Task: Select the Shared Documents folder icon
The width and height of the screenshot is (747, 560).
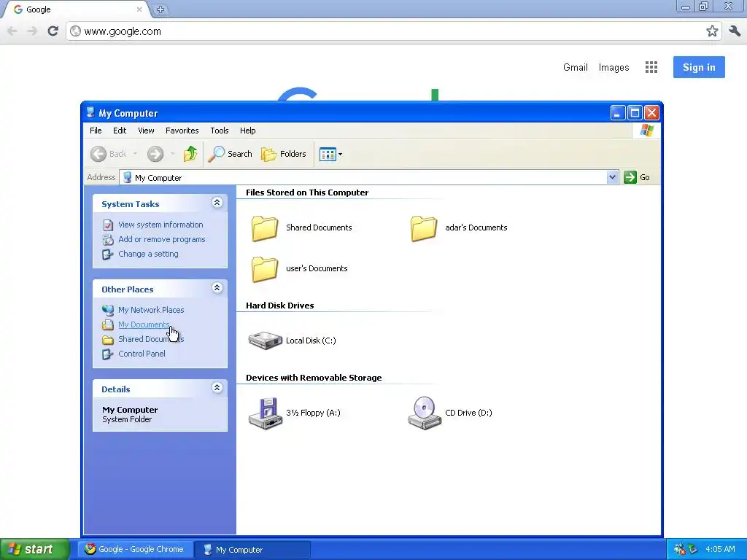Action: click(264, 228)
